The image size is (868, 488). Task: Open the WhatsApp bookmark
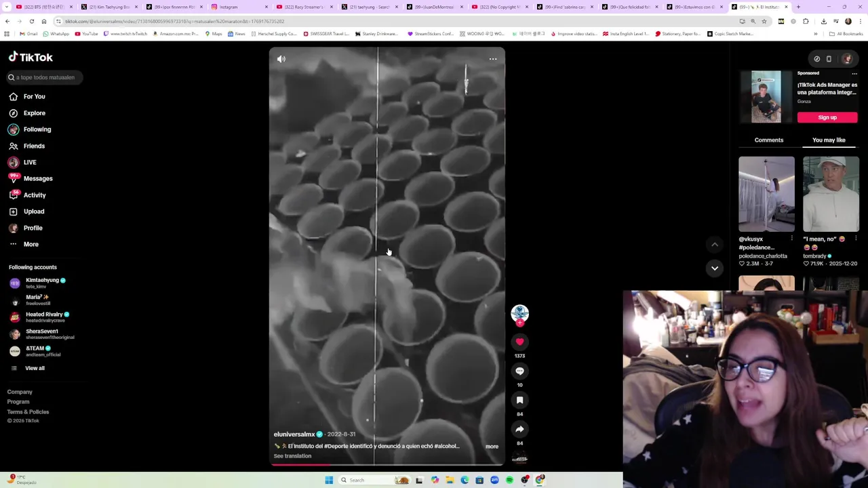click(x=56, y=34)
